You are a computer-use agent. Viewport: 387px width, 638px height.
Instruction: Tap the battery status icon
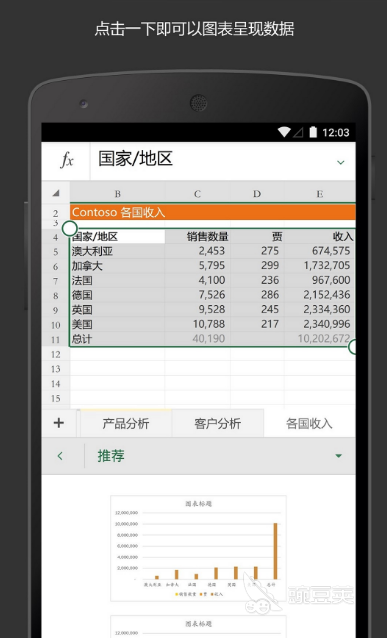(x=313, y=132)
